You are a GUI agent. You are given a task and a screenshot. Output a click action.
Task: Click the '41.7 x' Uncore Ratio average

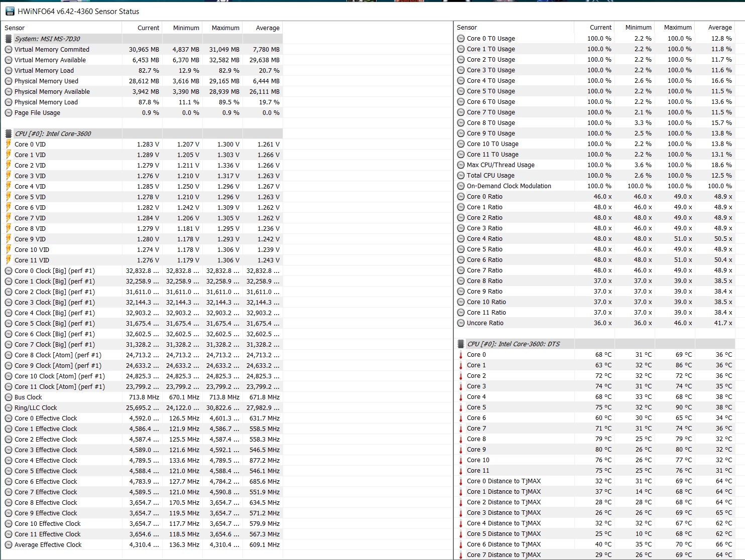[723, 323]
